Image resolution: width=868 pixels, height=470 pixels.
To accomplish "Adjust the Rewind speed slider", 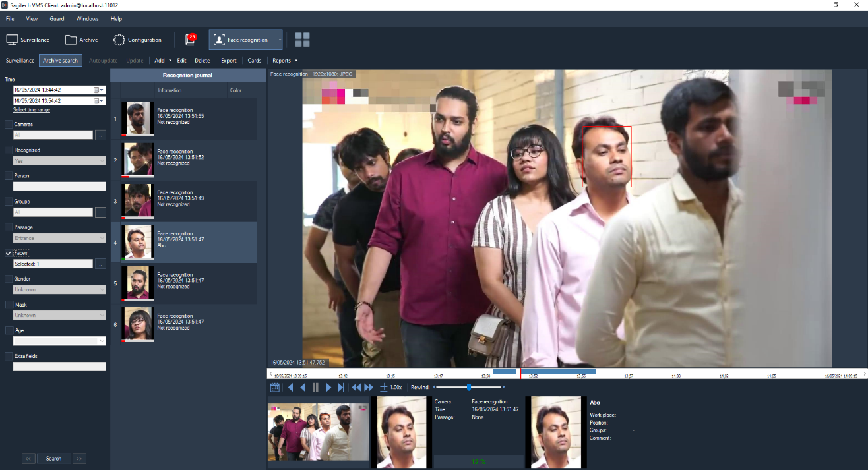I will click(x=468, y=388).
